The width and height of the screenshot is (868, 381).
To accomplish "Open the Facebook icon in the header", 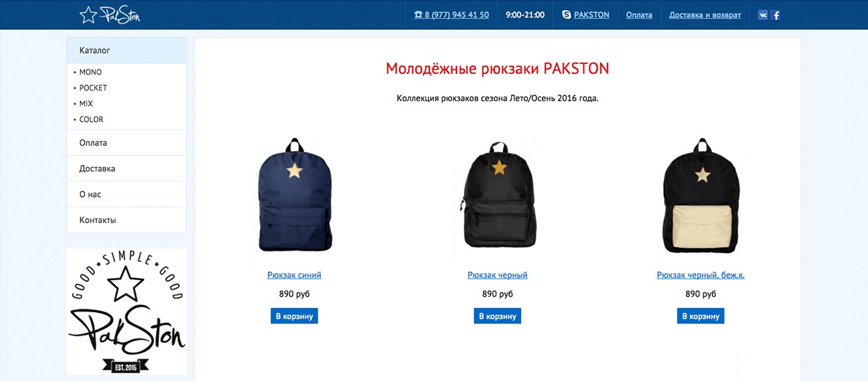I will [776, 15].
